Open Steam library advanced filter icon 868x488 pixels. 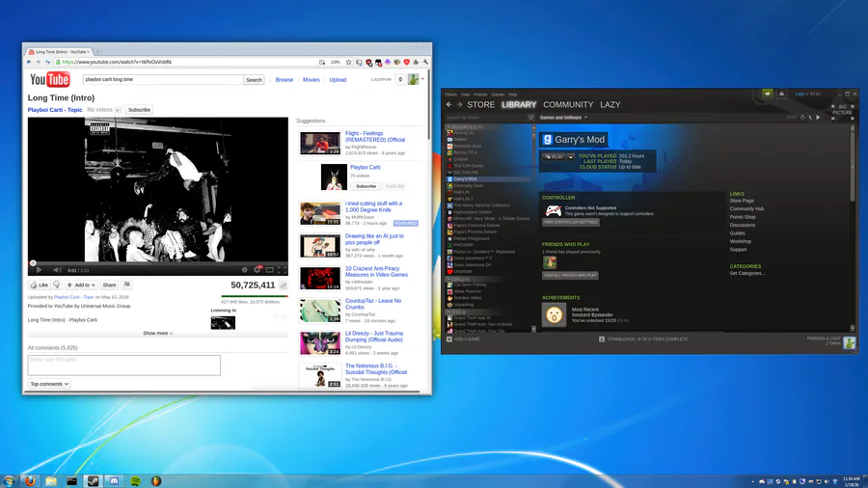530,118
